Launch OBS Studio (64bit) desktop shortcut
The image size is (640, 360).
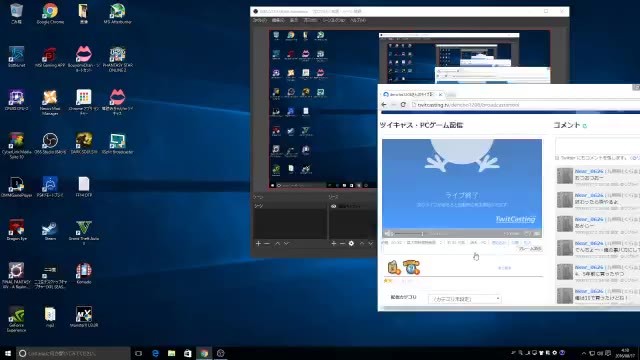(x=50, y=143)
